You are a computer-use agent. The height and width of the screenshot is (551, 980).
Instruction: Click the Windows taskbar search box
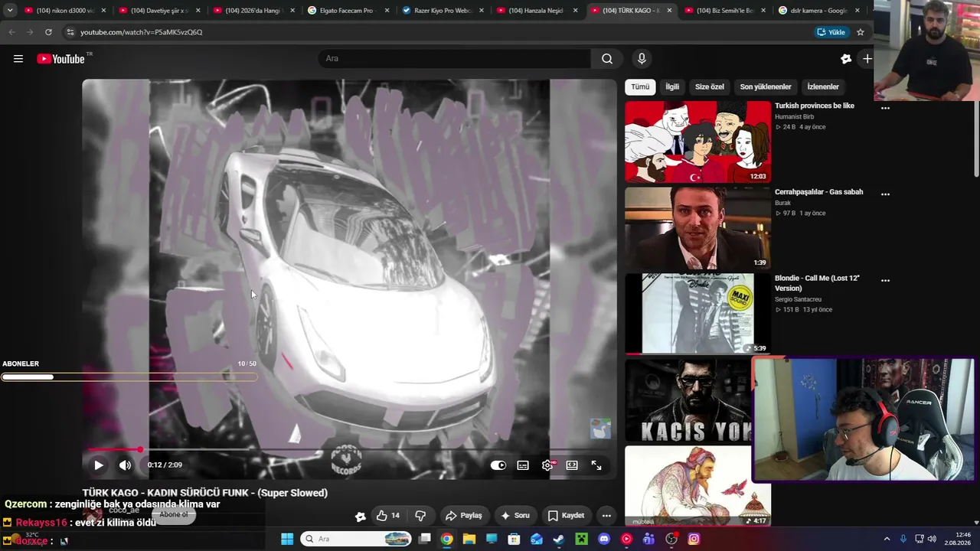357,539
